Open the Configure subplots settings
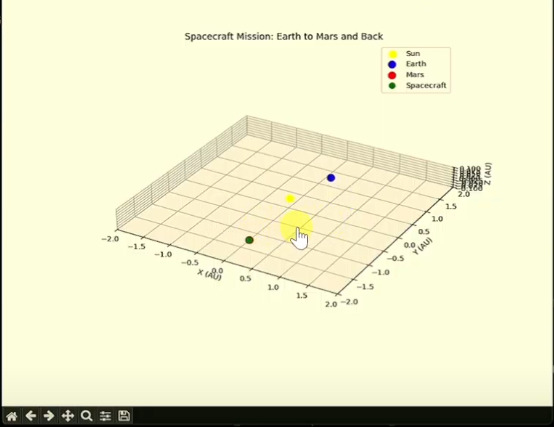Screen dimensions: 554x427 (x=105, y=416)
